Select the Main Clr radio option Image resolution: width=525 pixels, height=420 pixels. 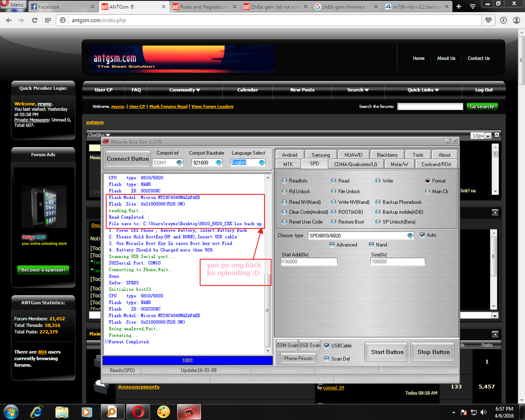click(x=437, y=192)
